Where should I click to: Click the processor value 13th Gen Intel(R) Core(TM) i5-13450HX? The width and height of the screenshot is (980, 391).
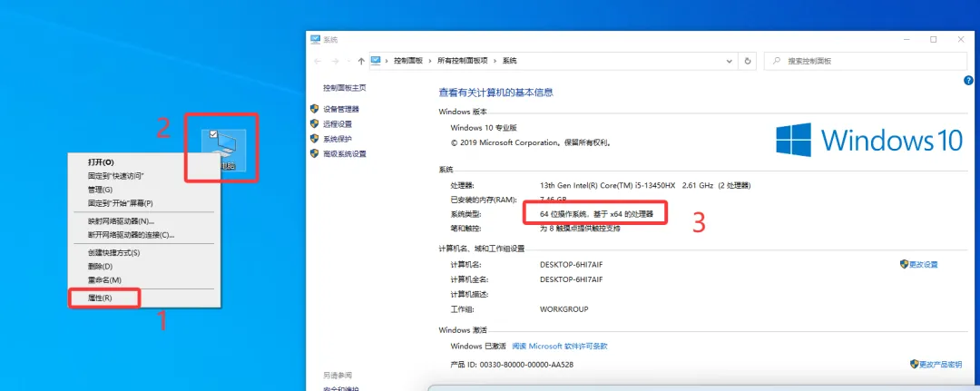coord(607,185)
